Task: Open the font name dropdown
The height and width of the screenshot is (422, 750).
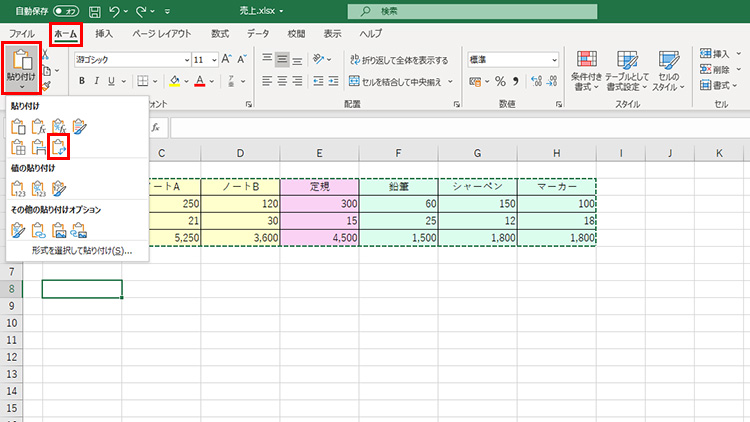Action: coord(184,60)
